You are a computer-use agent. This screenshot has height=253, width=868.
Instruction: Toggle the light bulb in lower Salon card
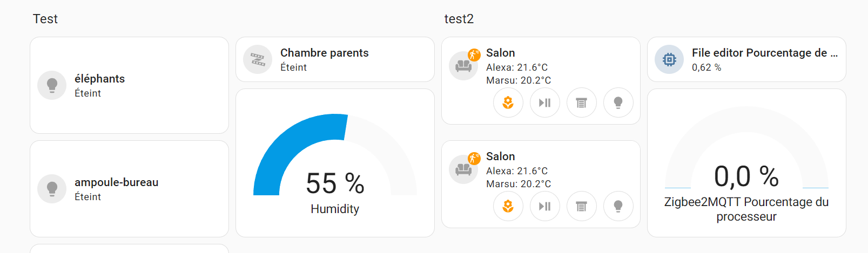618,206
